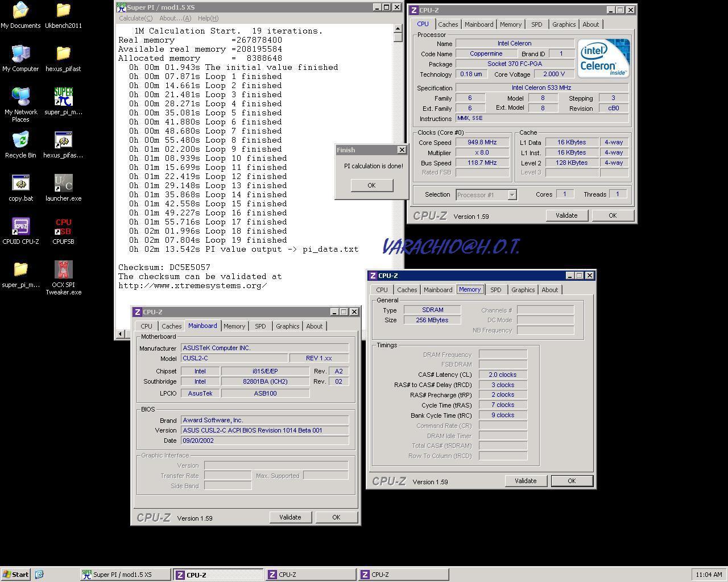
Task: Click the BIOS date 09/20/2002 field
Action: (264, 440)
